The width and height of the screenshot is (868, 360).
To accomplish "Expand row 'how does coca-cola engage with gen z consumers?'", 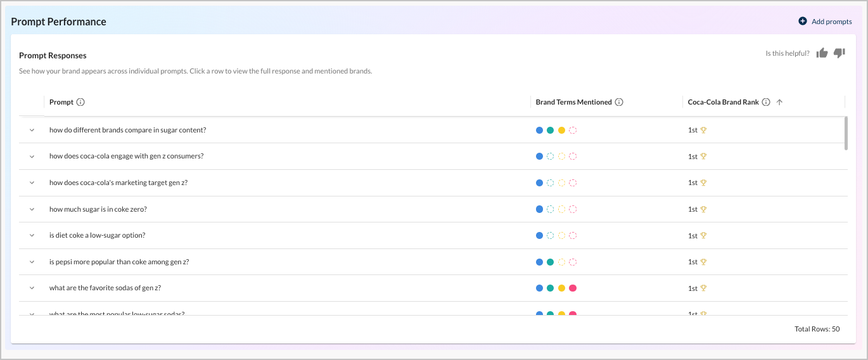I will pos(32,157).
